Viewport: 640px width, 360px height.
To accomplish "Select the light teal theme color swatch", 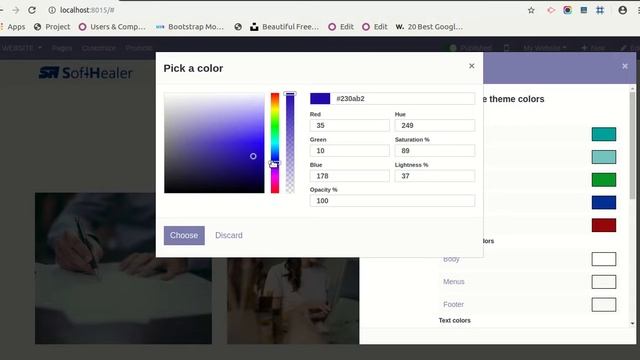I will coord(604,157).
